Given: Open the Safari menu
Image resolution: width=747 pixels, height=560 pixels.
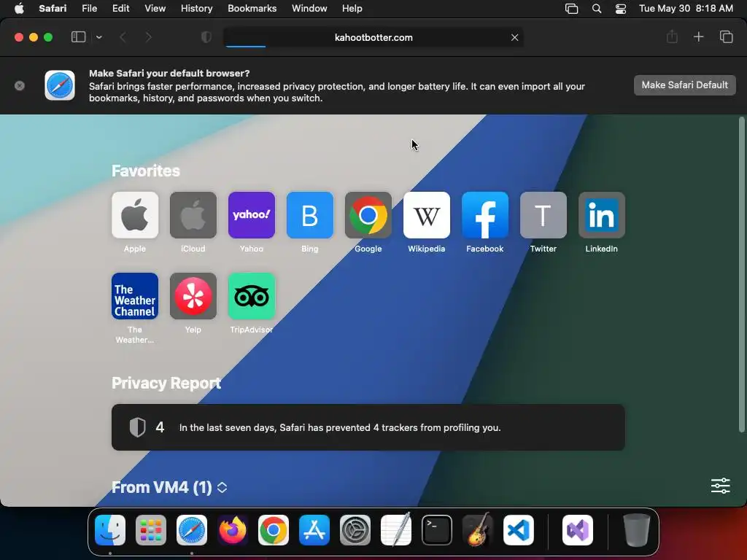Looking at the screenshot, I should point(53,9).
